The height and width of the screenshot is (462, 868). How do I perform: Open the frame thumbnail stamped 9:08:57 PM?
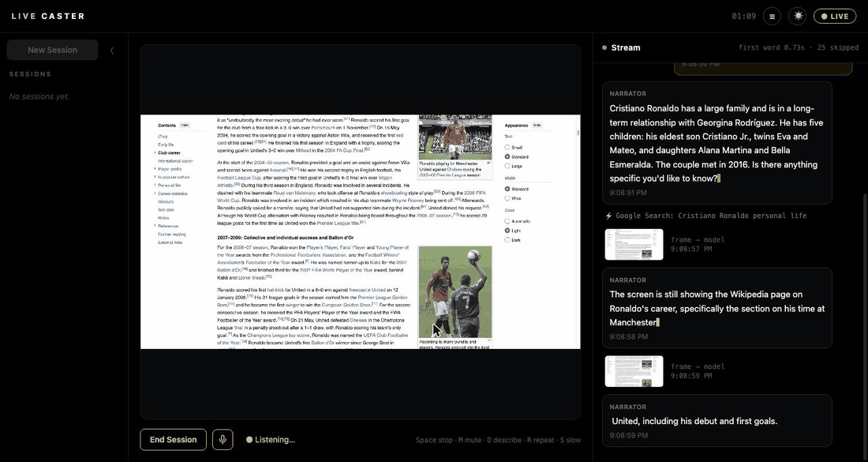click(x=634, y=244)
